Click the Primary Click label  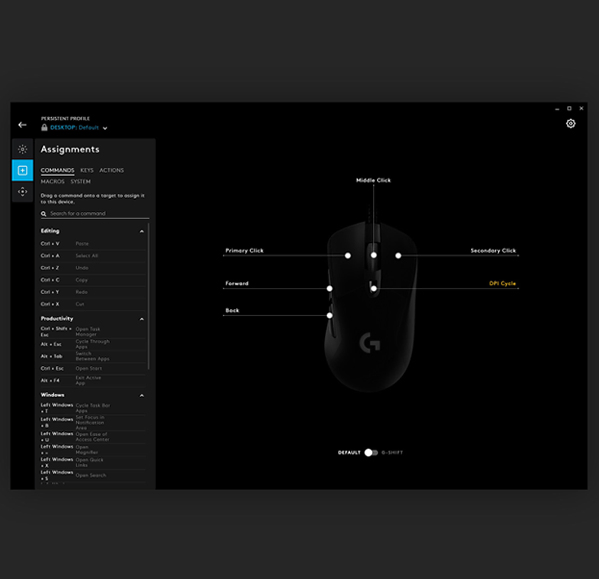click(244, 251)
